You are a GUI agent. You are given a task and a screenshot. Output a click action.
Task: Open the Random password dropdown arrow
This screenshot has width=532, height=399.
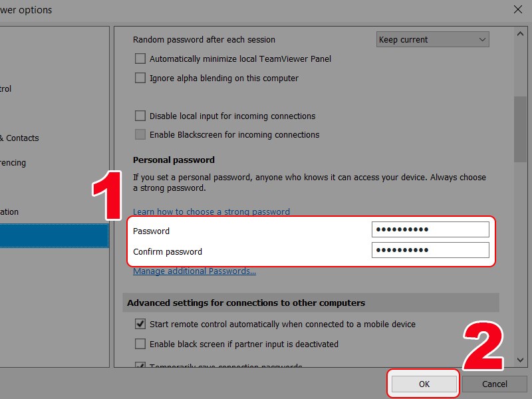click(482, 40)
